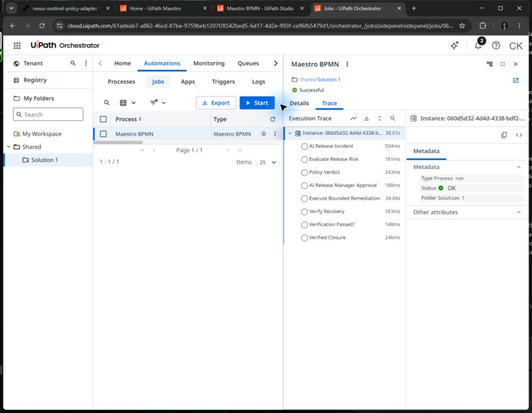
Task: Switch to the Monitoring tab
Action: point(208,63)
